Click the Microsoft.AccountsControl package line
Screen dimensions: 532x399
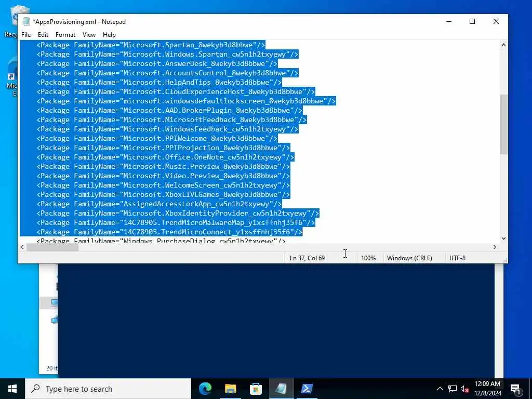pyautogui.click(x=168, y=73)
